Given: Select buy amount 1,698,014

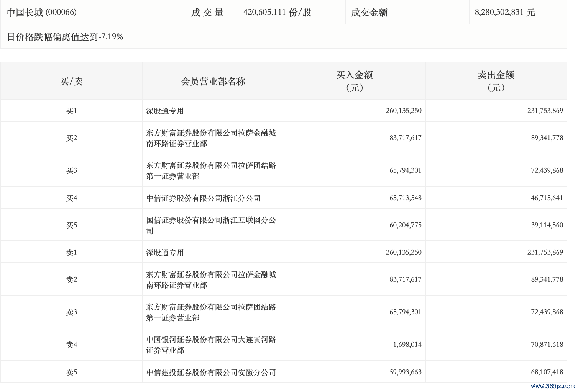Looking at the screenshot, I should click(407, 345).
